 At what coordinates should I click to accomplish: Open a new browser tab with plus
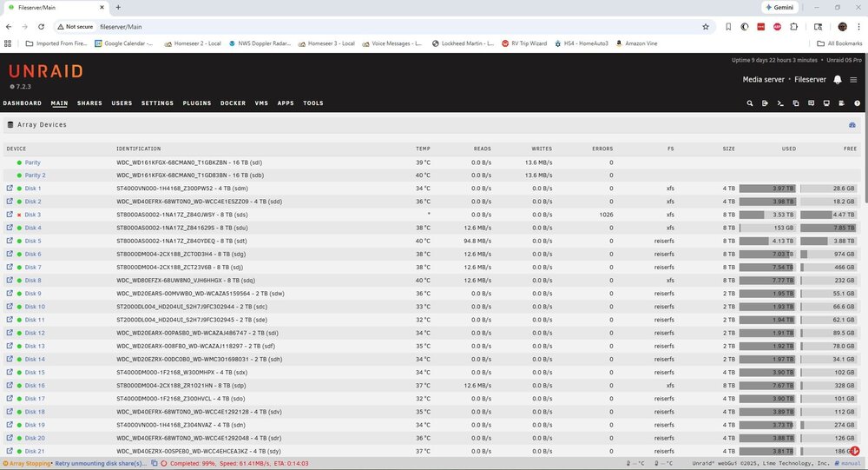point(118,8)
